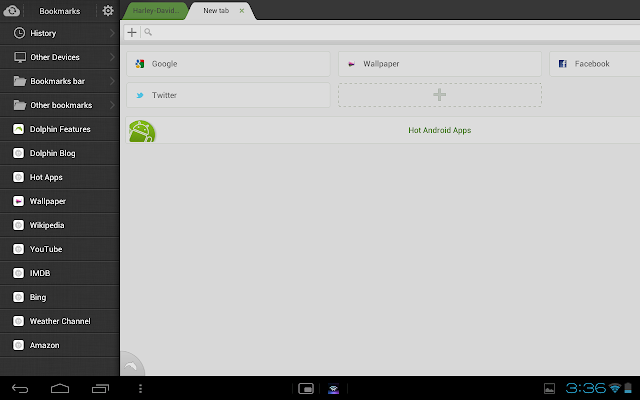
Task: Click the Other bookmarks folder icon
Action: click(20, 105)
